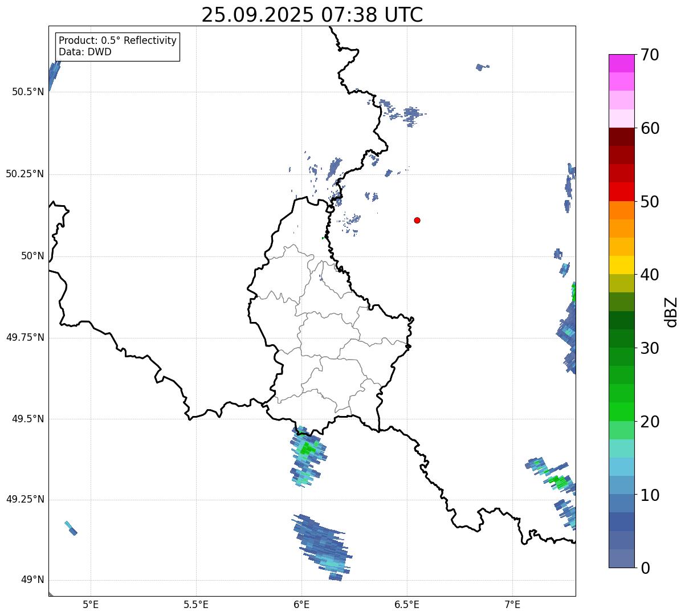Click the "Data: DWD" label
The width and height of the screenshot is (685, 616).
[85, 52]
